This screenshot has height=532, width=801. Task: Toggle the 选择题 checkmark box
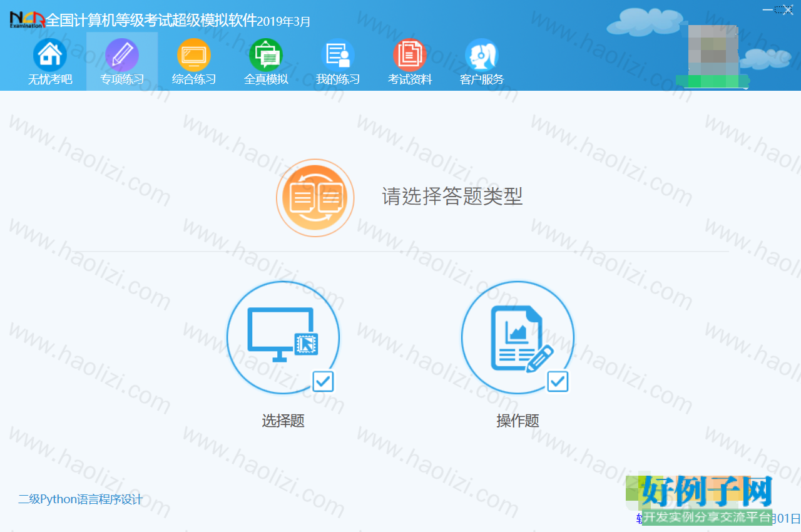[323, 381]
